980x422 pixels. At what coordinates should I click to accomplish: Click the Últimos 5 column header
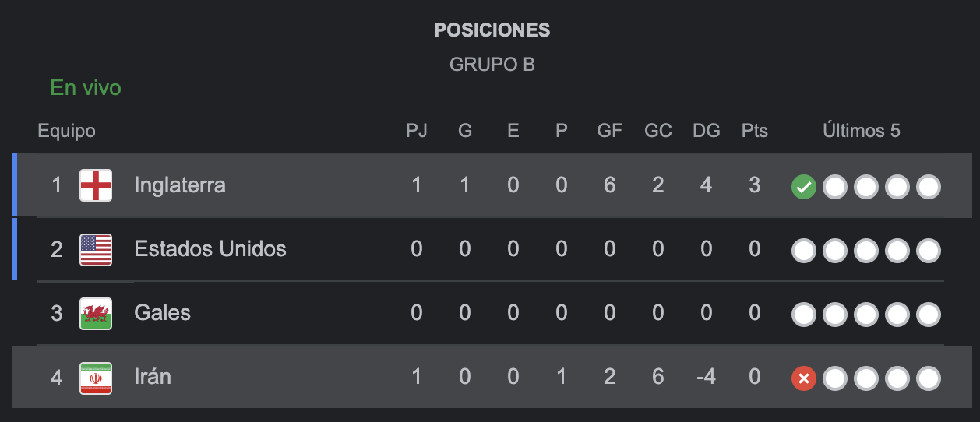click(861, 131)
